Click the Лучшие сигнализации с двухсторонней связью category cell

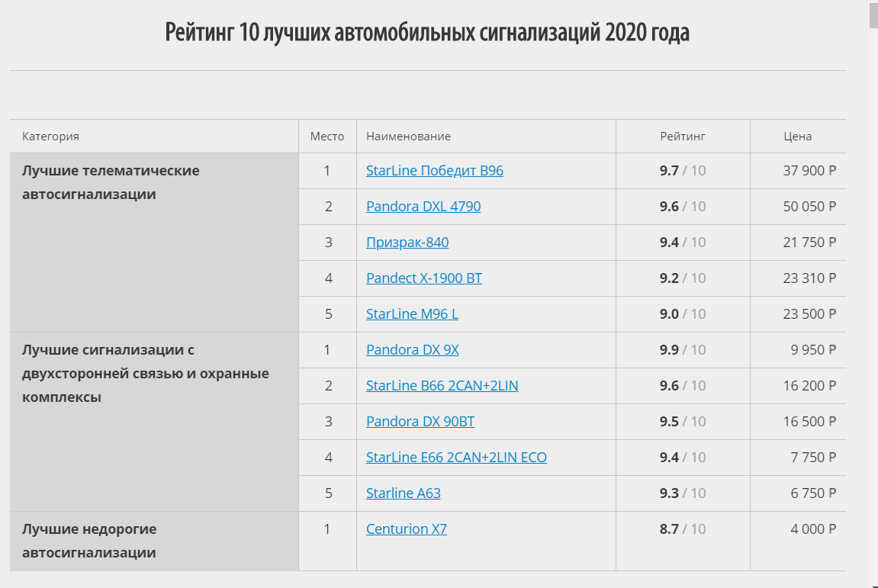click(154, 422)
